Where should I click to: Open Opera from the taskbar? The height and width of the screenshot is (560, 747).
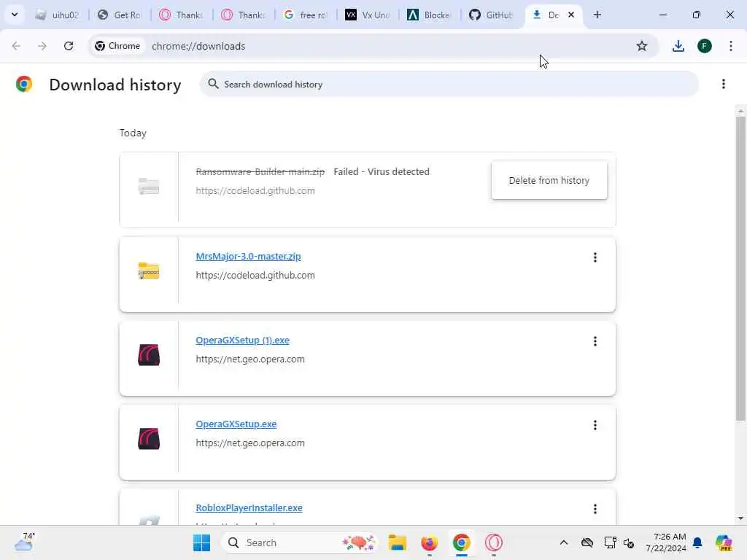(494, 542)
